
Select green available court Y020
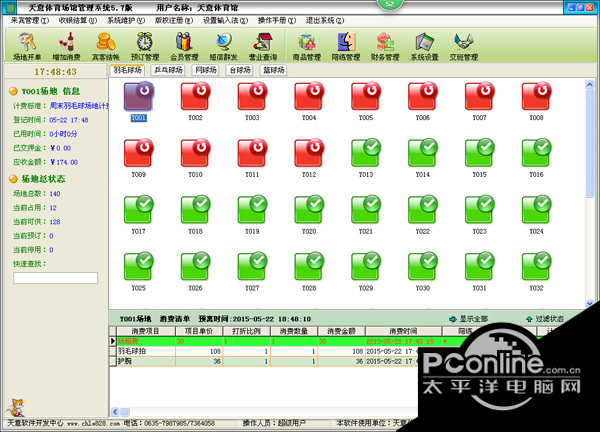point(309,215)
